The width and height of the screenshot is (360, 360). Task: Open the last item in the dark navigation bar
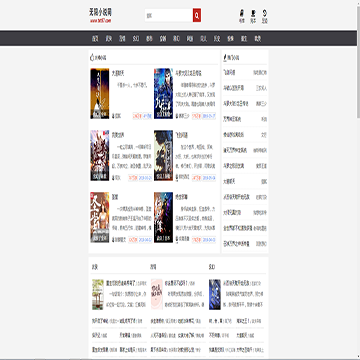click(x=258, y=39)
